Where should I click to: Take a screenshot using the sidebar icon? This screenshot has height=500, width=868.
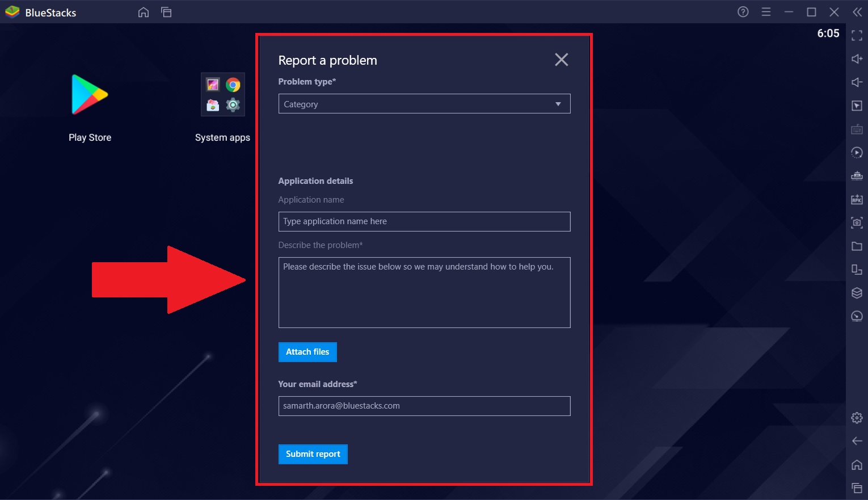[x=857, y=222]
